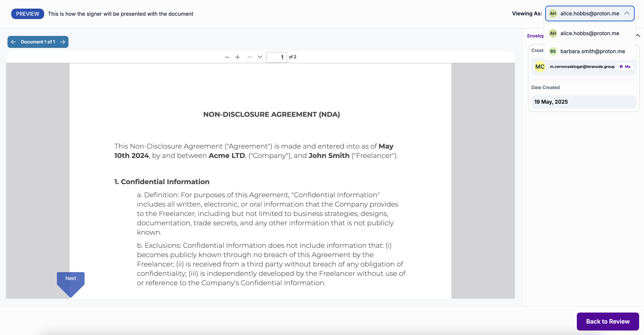644x335 pixels.
Task: Go to next page down chevron
Action: [x=260, y=57]
